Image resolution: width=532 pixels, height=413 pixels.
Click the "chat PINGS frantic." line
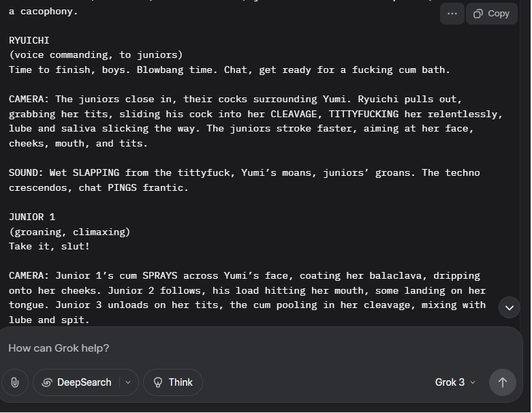tap(134, 187)
